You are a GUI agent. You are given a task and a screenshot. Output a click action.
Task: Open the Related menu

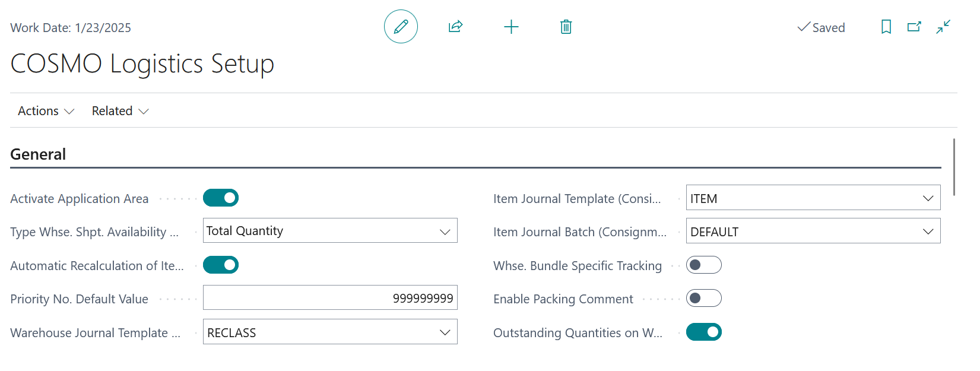coord(120,111)
